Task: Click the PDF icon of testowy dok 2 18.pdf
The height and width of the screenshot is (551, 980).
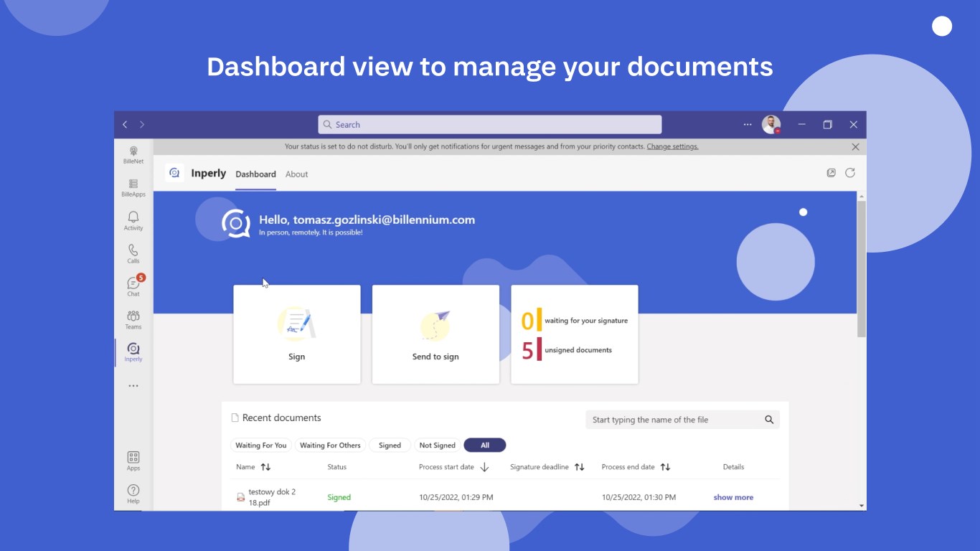Action: point(241,497)
